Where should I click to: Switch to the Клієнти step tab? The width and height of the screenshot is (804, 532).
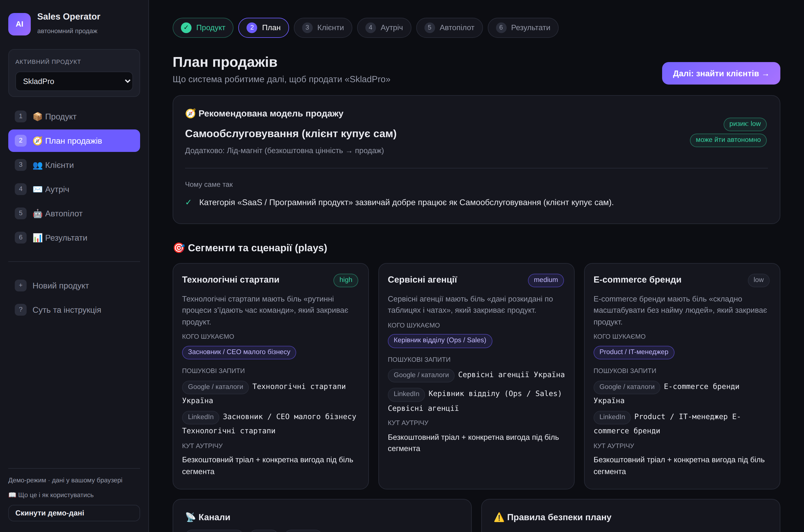coord(322,27)
